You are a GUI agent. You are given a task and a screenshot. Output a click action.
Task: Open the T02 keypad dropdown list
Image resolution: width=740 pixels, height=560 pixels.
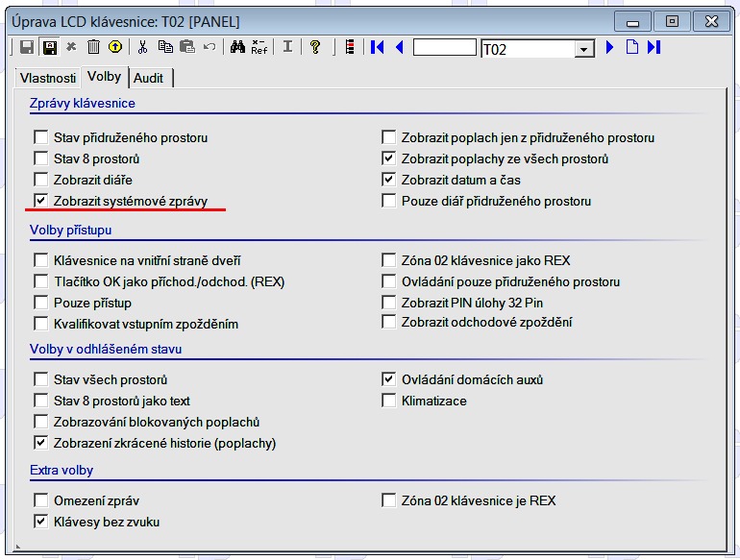584,49
